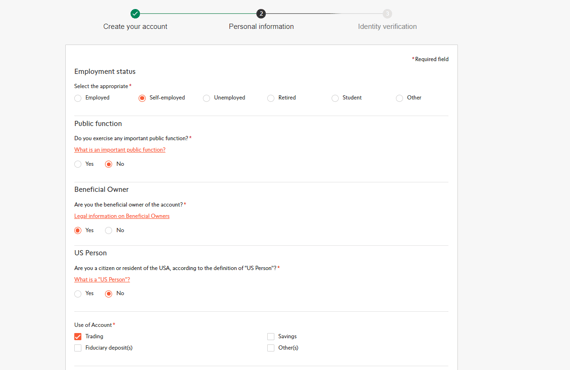Answer Yes to public function question
The image size is (570, 370).
(78, 164)
